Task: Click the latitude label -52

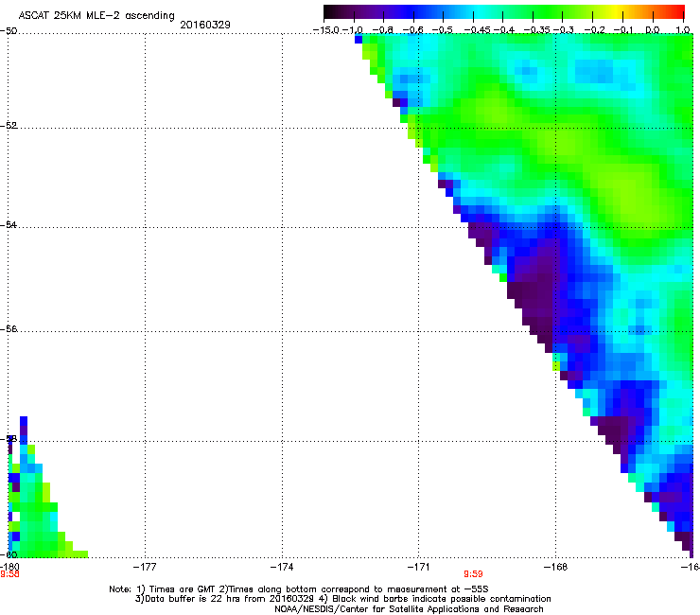Action: 9,126
